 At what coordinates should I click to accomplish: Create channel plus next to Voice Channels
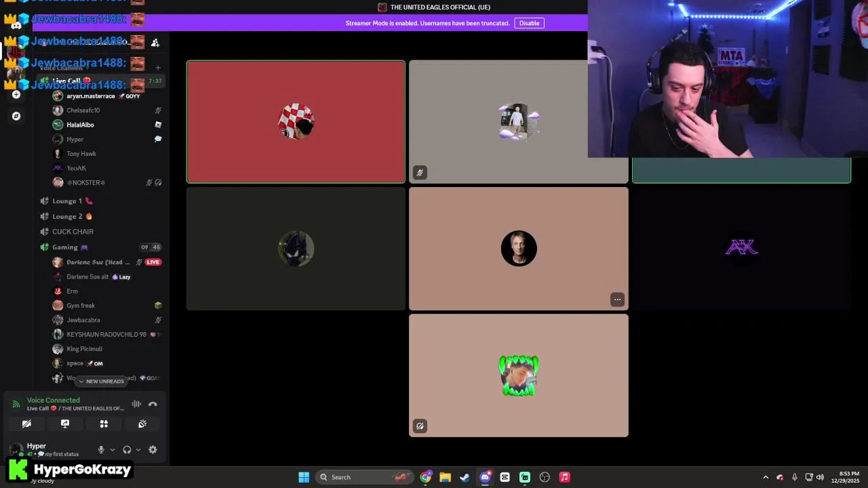coord(158,68)
